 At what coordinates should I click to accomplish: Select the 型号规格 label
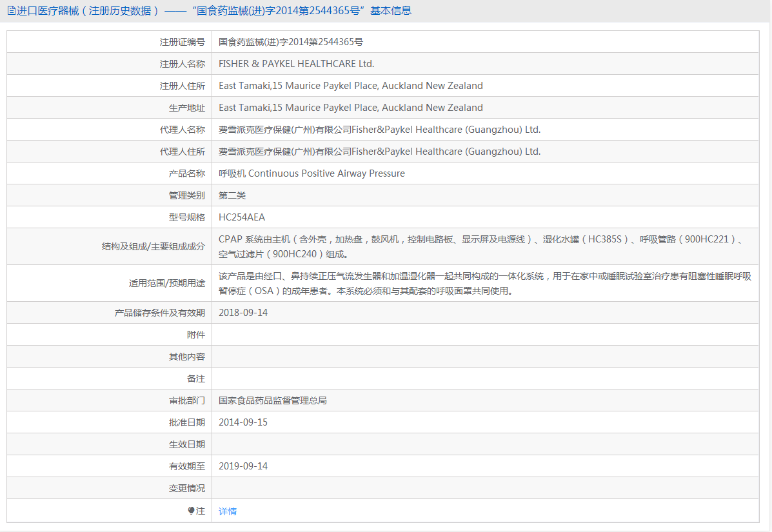pos(186,217)
